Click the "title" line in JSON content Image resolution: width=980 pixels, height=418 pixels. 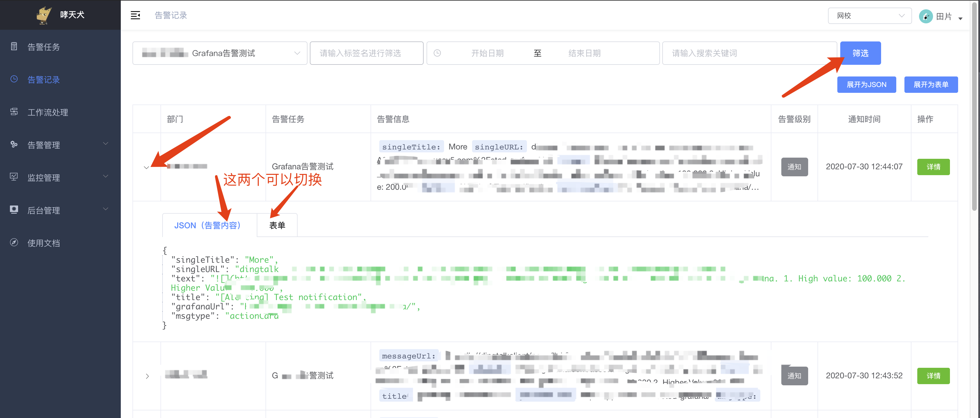[269, 297]
